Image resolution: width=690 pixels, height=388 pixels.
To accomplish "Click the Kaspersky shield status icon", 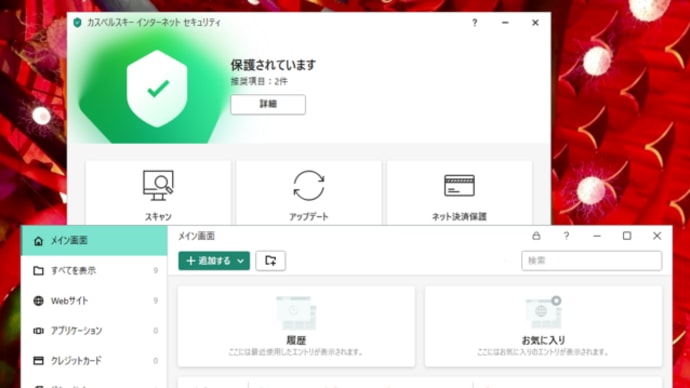I will (157, 88).
